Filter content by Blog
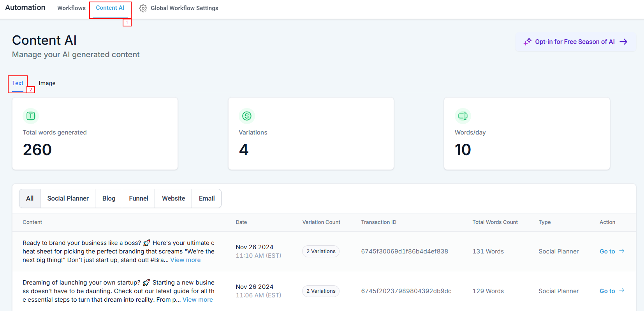Viewport: 644px width, 311px height. click(109, 198)
